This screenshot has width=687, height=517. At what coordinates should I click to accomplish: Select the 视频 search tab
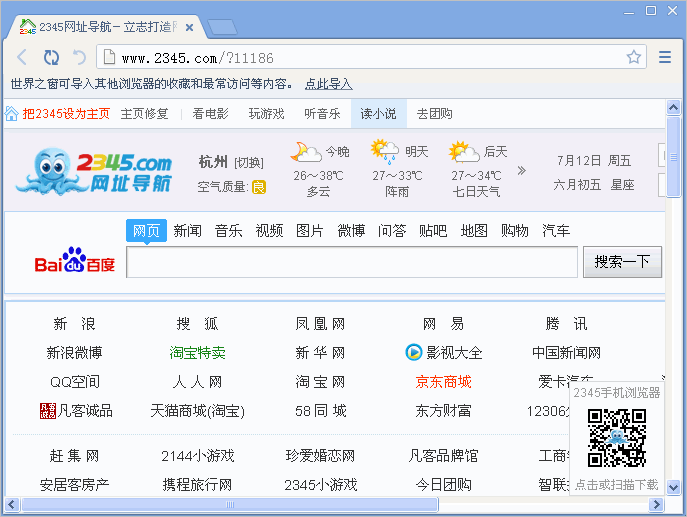tap(269, 230)
